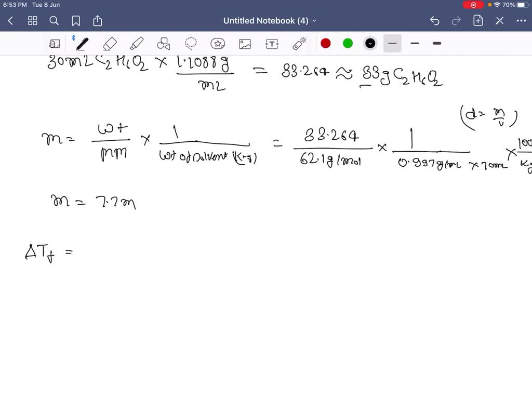Open the share and export menu
532x399 pixels.
click(98, 21)
